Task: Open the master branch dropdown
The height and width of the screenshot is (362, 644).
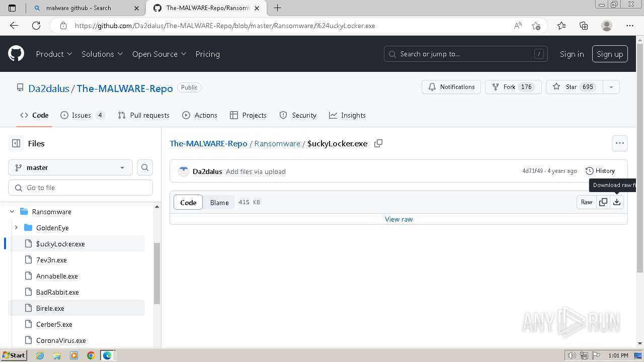Action: pos(70,167)
